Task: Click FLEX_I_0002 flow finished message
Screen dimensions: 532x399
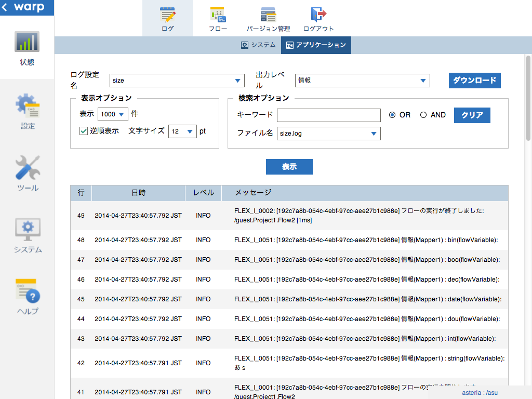Action: pyautogui.click(x=359, y=216)
